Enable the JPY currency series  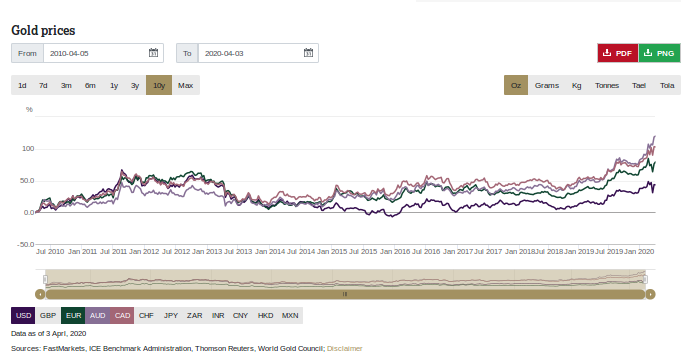[171, 315]
